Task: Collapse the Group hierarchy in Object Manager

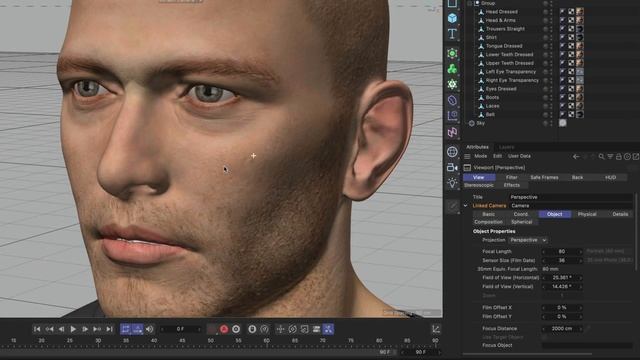Action: point(469,3)
